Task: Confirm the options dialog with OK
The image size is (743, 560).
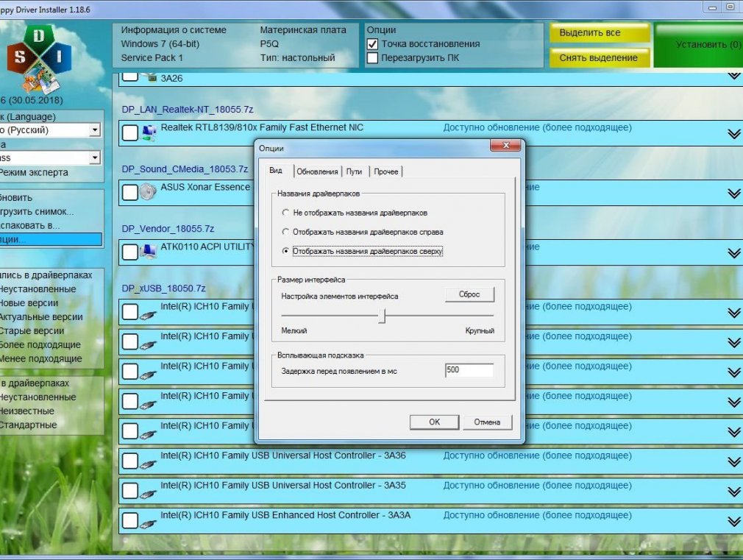Action: (435, 422)
